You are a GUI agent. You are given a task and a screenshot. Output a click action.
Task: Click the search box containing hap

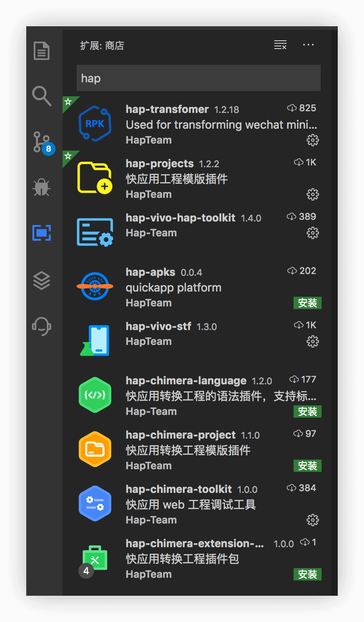coord(199,78)
